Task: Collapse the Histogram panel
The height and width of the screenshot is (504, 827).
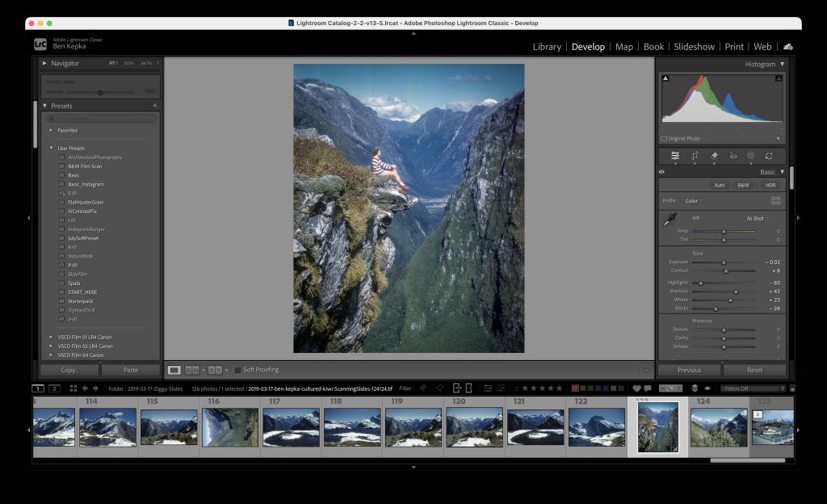Action: pos(782,64)
